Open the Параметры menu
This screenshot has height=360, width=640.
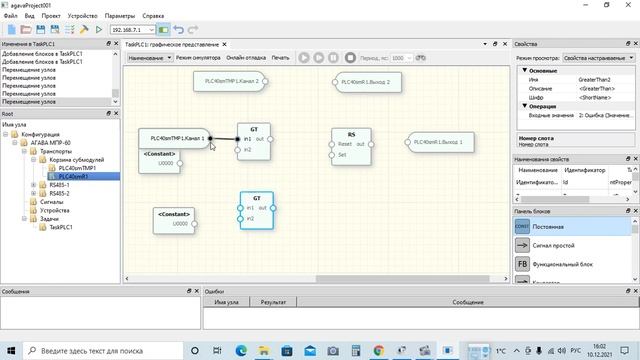(x=120, y=16)
